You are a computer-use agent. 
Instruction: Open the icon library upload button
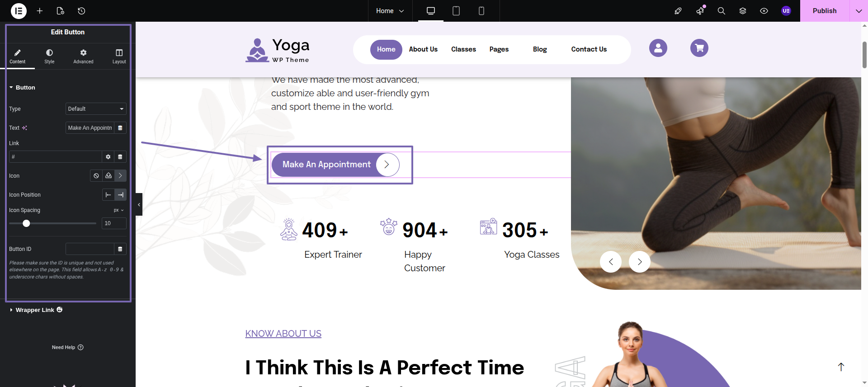pos(108,176)
